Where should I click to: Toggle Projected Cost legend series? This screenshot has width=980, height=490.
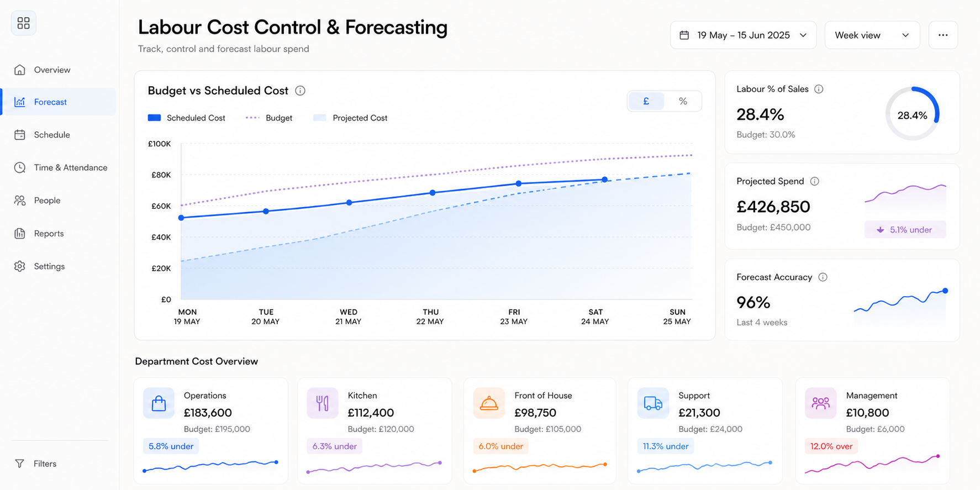pos(350,118)
